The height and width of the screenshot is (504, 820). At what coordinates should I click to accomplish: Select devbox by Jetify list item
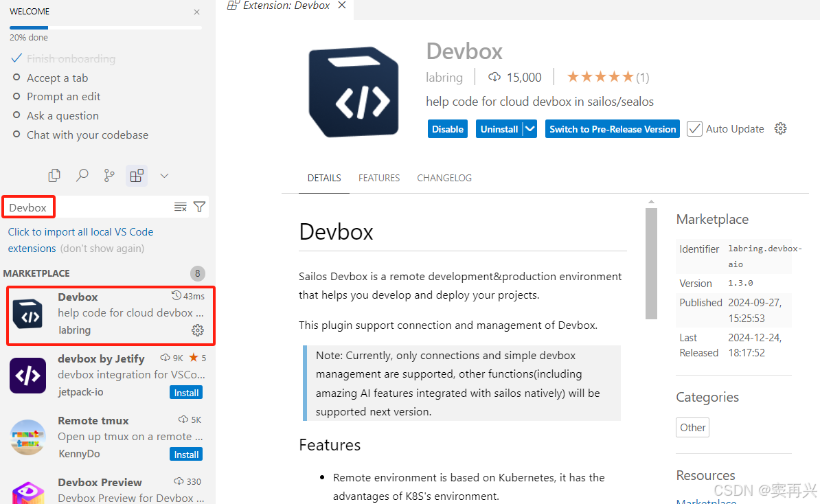click(x=108, y=376)
